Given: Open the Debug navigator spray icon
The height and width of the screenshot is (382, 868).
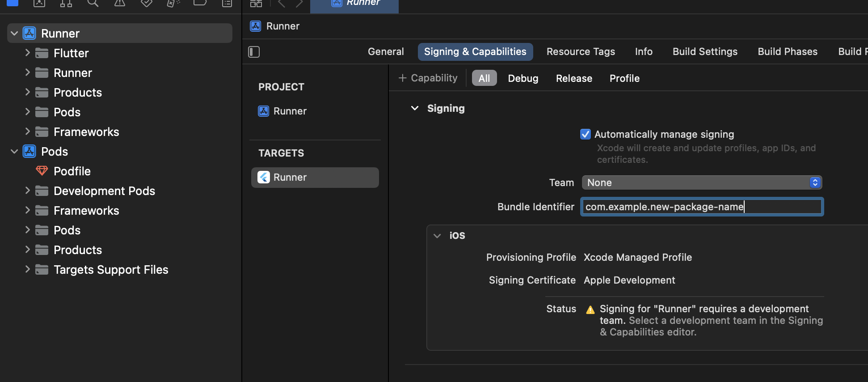Looking at the screenshot, I should [173, 3].
